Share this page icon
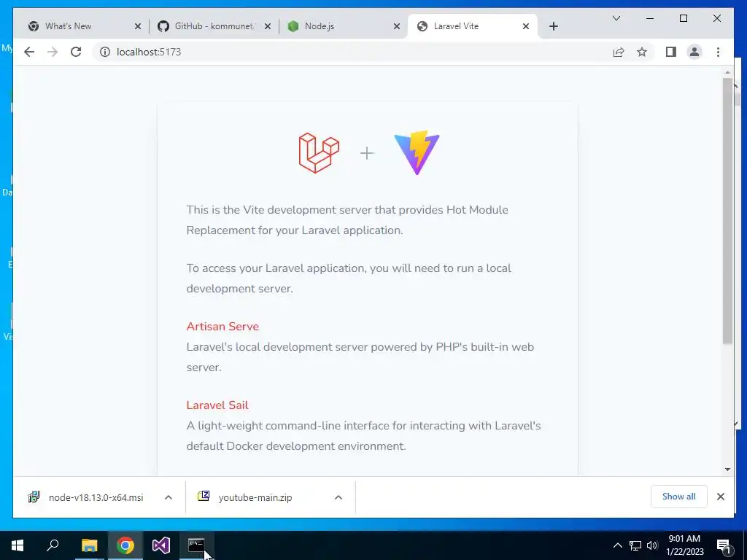747x560 pixels. click(619, 52)
